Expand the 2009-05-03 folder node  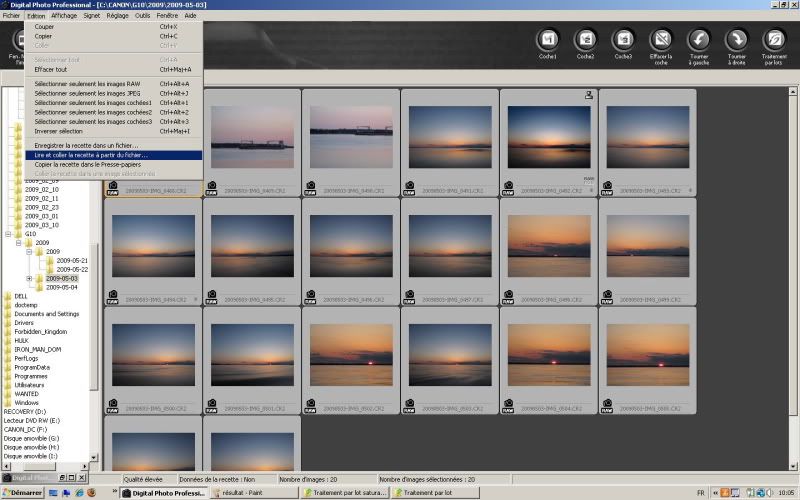click(29, 278)
